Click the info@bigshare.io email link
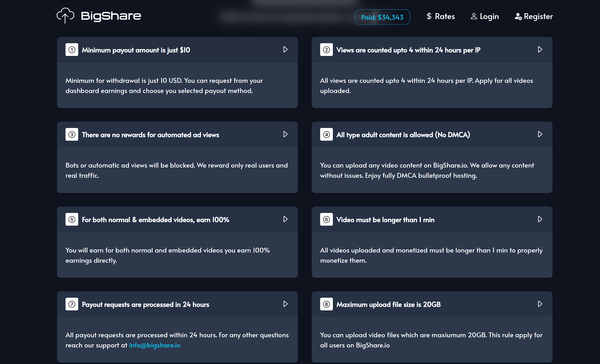Viewport: 600px width, 364px height. [x=155, y=345]
